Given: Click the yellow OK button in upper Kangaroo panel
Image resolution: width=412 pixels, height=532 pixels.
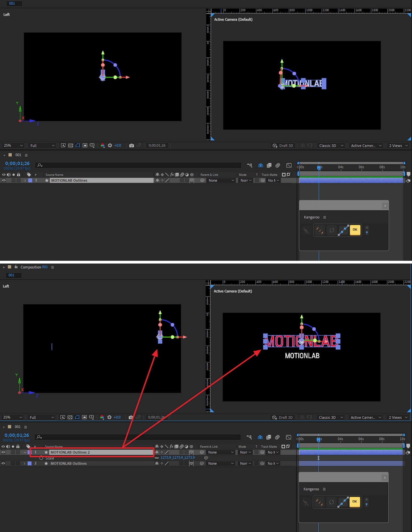Looking at the screenshot, I should click(x=355, y=230).
